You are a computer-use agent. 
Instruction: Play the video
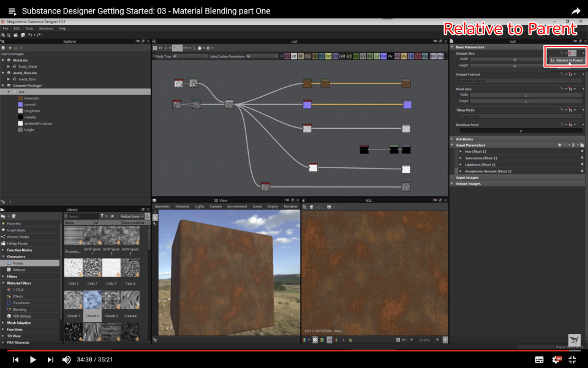click(33, 359)
